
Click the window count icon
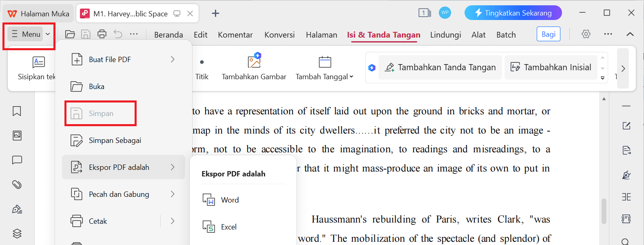point(425,13)
